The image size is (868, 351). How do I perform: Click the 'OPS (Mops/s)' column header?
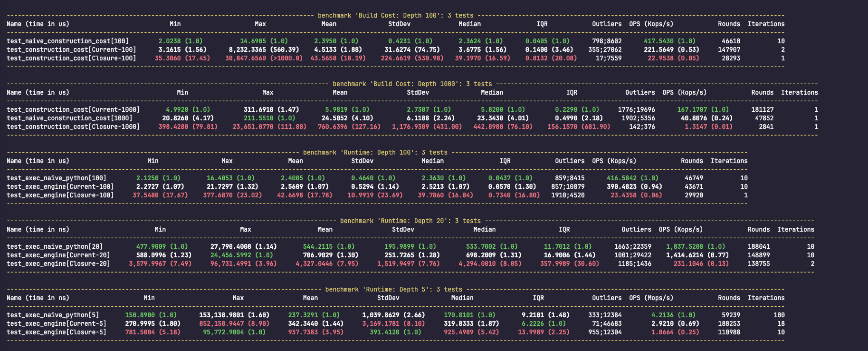651,298
